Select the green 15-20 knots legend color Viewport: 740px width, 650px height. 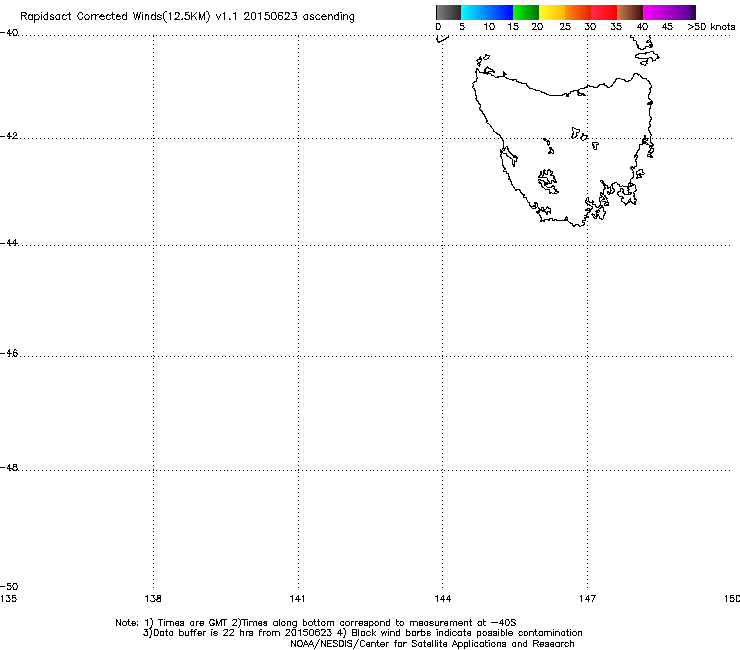pos(526,12)
